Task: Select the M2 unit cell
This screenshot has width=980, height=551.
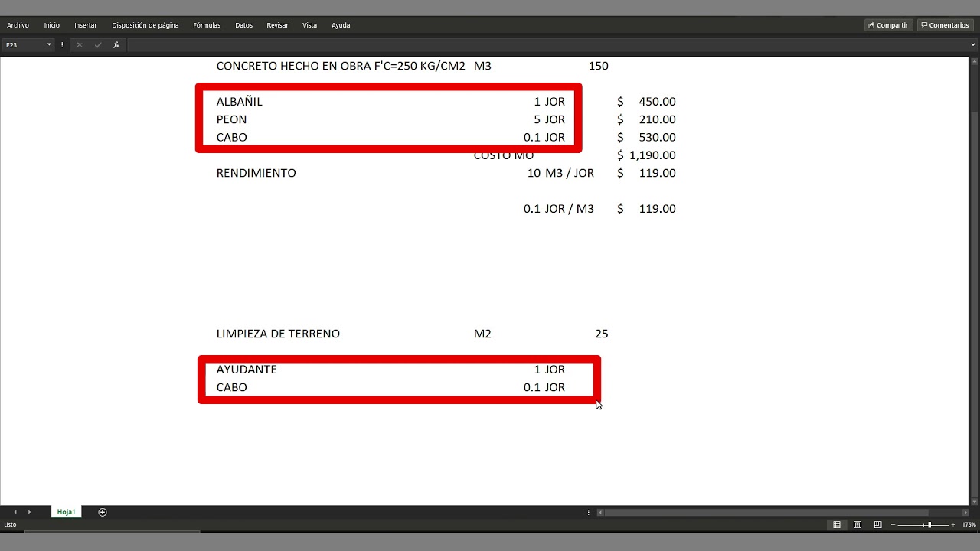Action: point(482,334)
